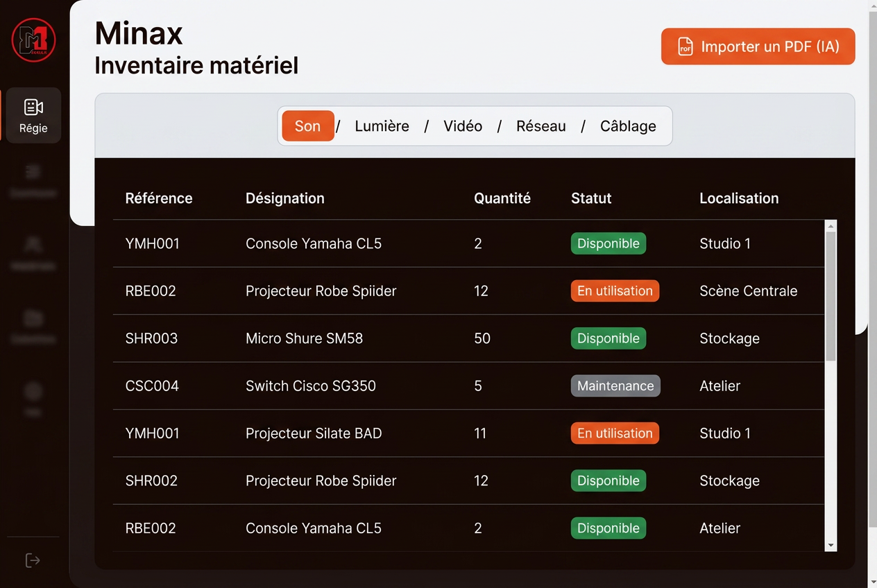Viewport: 877px width, 588px height.
Task: Select reference SHR002
Action: [x=151, y=481]
